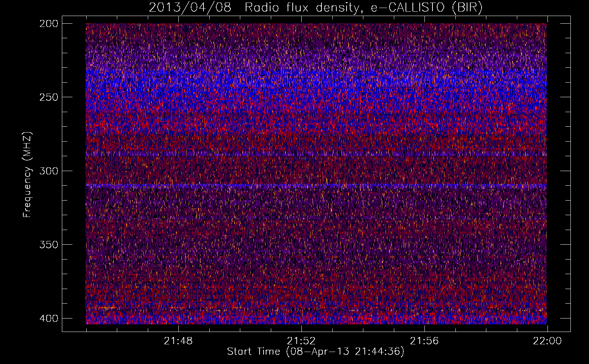Click the 'Start Time (08-Apr-13 21:44:36)' label

(x=316, y=352)
